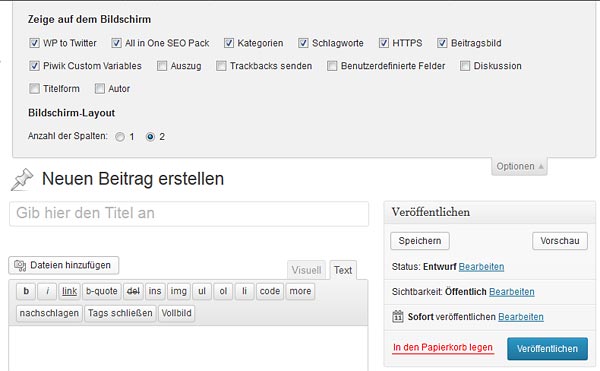Open Vollbild fullscreen editor mode

coord(176,313)
